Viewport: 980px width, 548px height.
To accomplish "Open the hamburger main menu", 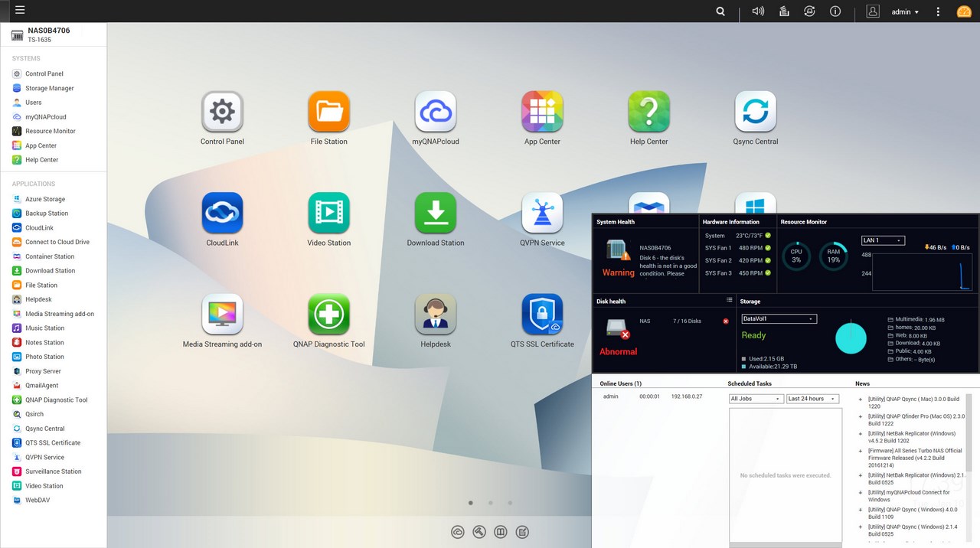I will tap(20, 11).
